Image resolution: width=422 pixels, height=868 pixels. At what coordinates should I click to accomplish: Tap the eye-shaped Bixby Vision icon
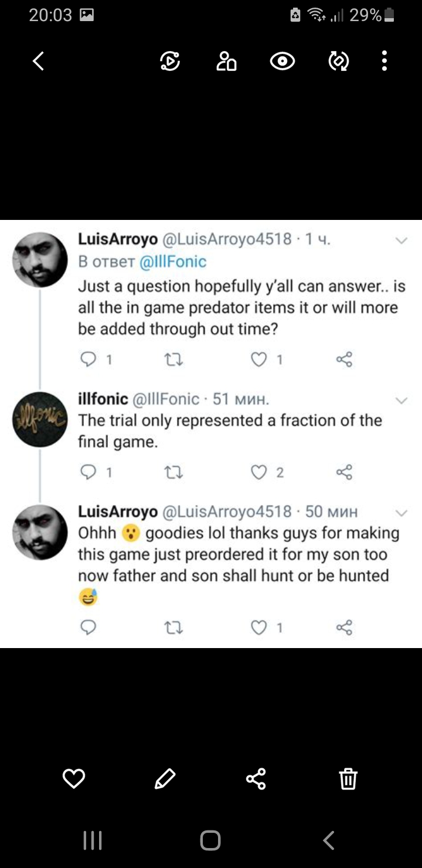[x=283, y=61]
